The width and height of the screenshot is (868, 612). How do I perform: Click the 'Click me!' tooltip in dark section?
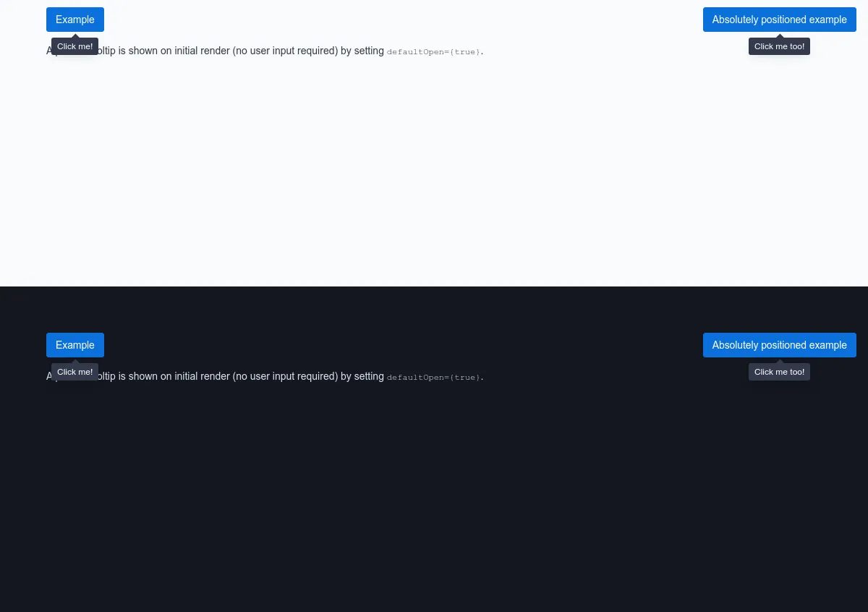coord(75,372)
